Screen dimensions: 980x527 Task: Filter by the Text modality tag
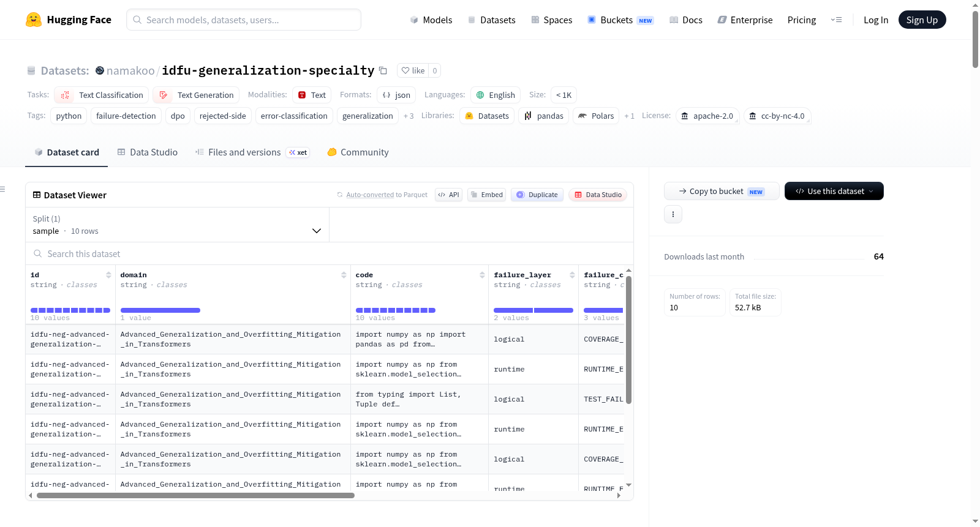tap(312, 95)
